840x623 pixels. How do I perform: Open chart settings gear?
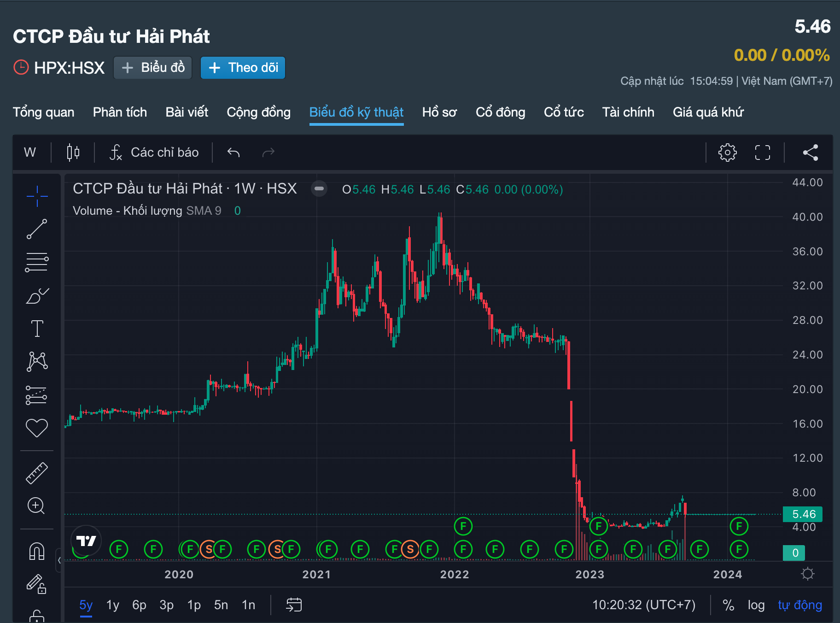tap(727, 153)
